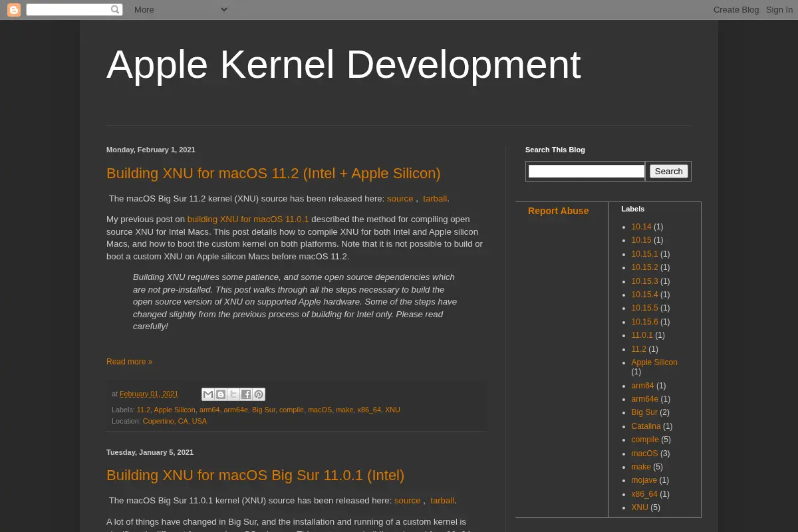Click x86_64 tag under first post
The width and height of the screenshot is (798, 532).
pos(369,410)
